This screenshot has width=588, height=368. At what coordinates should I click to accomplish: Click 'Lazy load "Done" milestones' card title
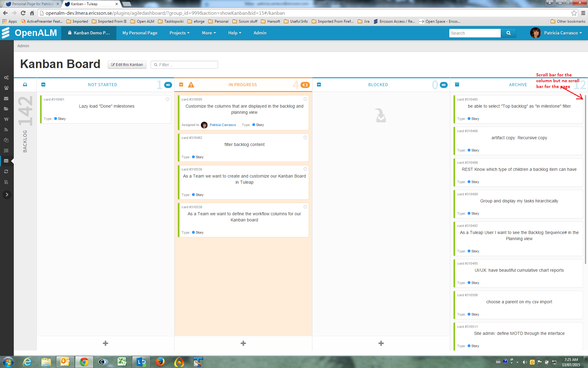[x=107, y=106]
